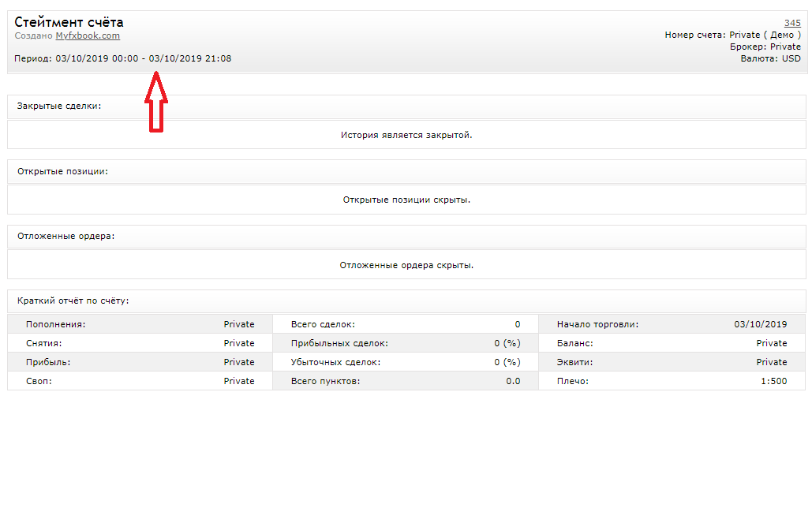Click the 'Прибыль:' label
The image size is (812, 519).
pyautogui.click(x=48, y=362)
